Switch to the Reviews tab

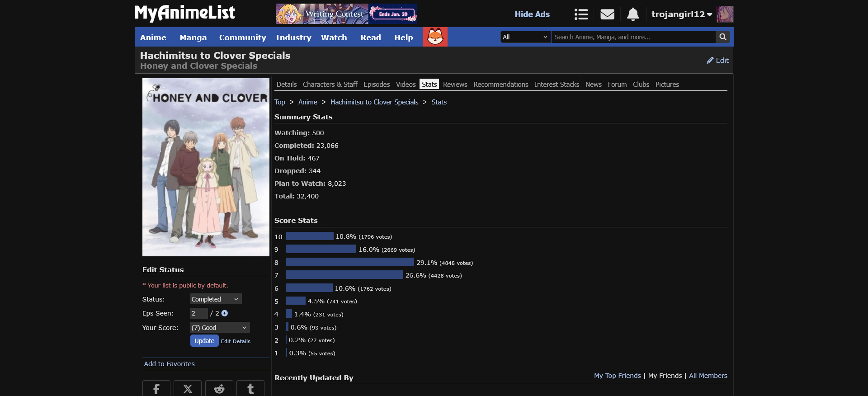click(455, 85)
